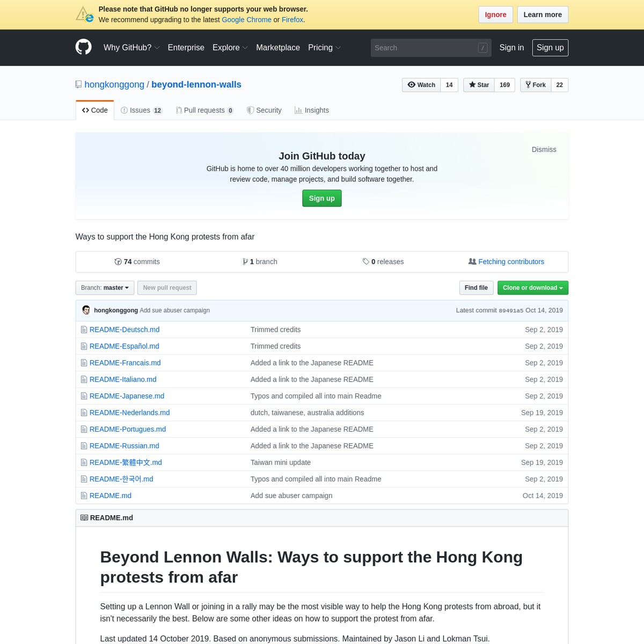Click Learn more in the warning banner

[543, 14]
